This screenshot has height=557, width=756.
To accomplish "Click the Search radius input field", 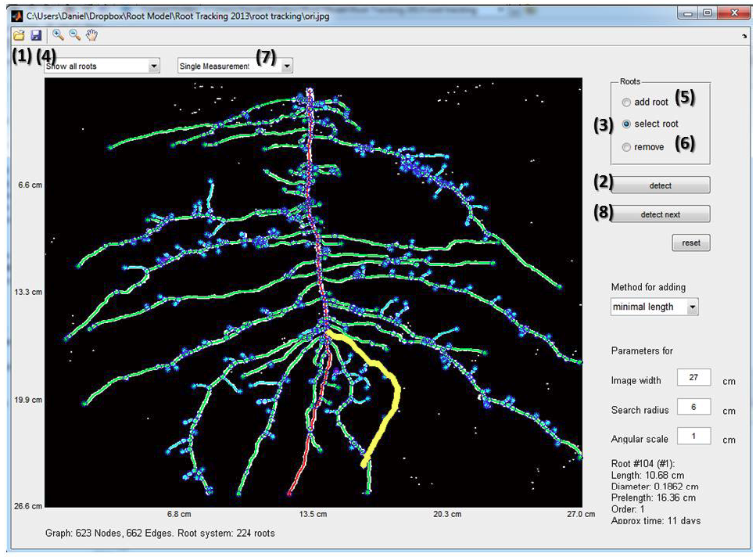I will (x=693, y=407).
